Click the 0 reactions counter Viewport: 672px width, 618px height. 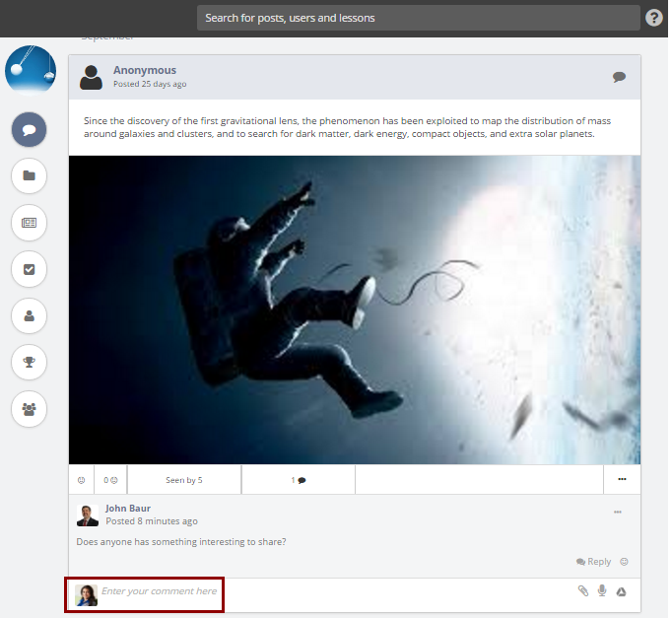tap(110, 480)
